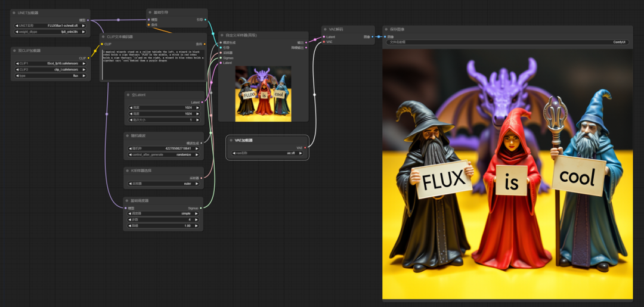
Task: Decrease the 随机种 seed with left arrow
Action: (x=131, y=148)
